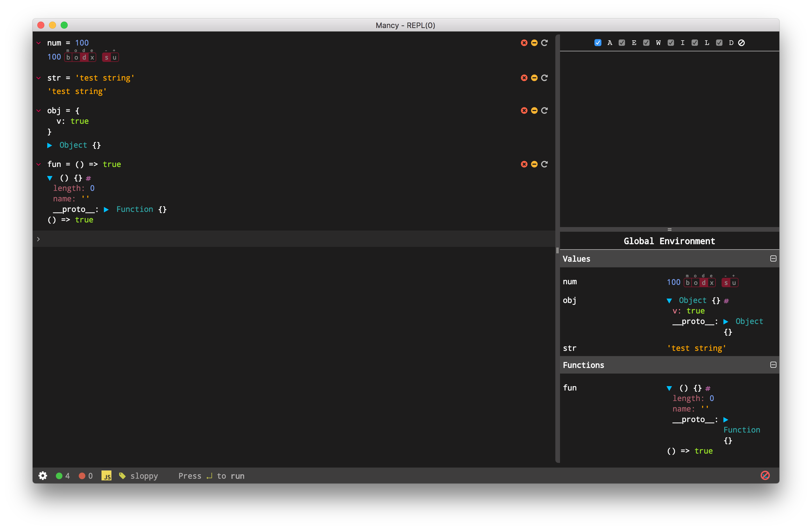The height and width of the screenshot is (530, 812).
Task: Click the collapse button for Values panel
Action: tap(773, 258)
